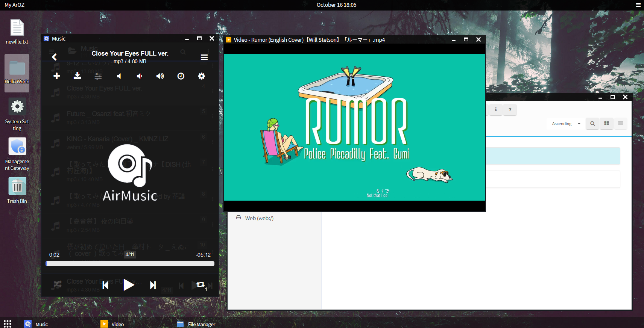Raise the volume with the volume-up icon
This screenshot has width=644, height=328.
160,76
